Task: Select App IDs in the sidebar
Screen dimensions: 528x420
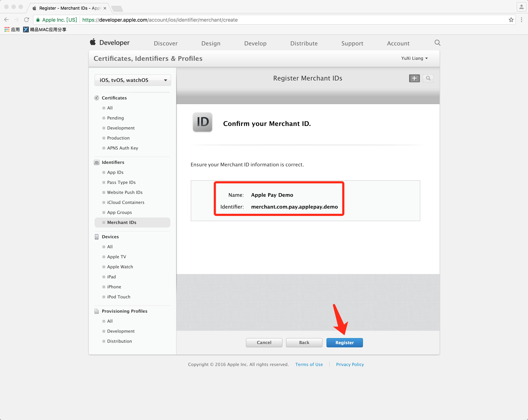Action: point(115,172)
